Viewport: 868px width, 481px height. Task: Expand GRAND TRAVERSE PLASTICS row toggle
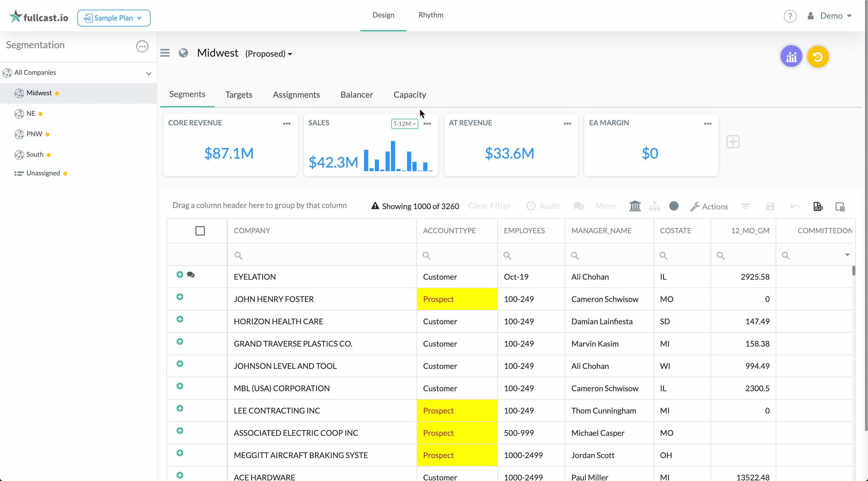click(x=180, y=341)
